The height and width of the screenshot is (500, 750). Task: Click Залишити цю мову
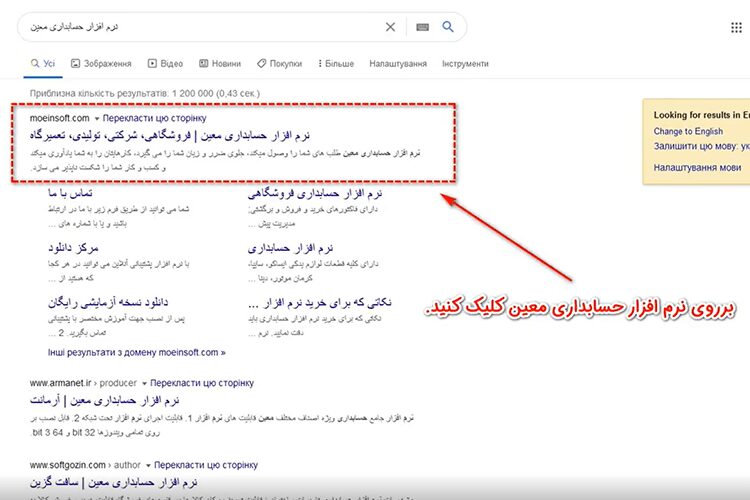pyautogui.click(x=701, y=146)
